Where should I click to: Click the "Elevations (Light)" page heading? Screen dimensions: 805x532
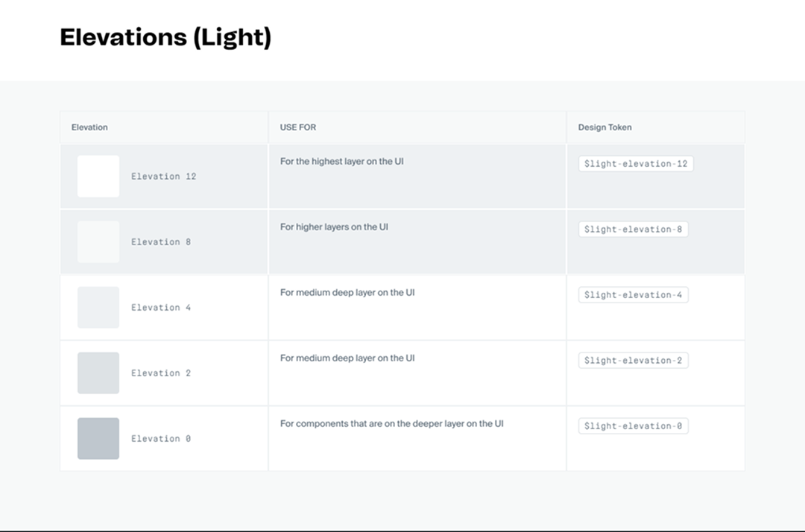point(165,37)
